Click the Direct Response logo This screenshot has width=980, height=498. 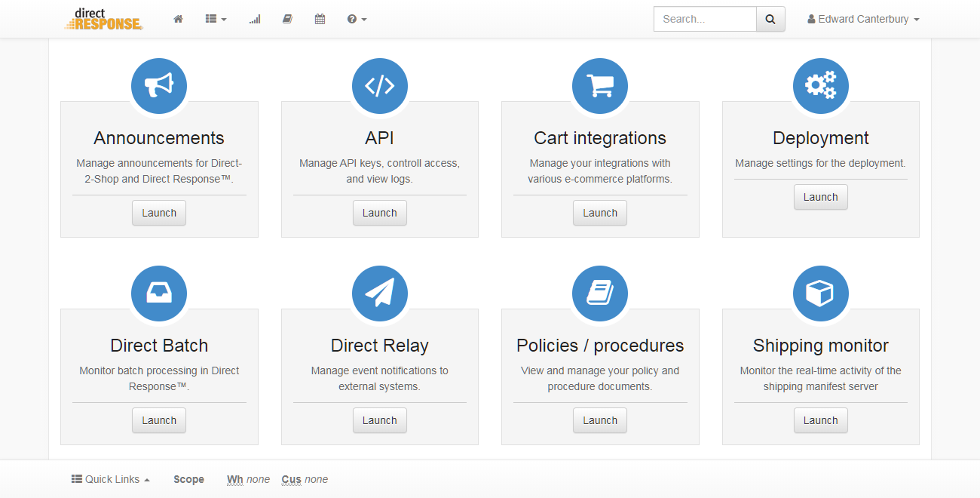point(104,19)
